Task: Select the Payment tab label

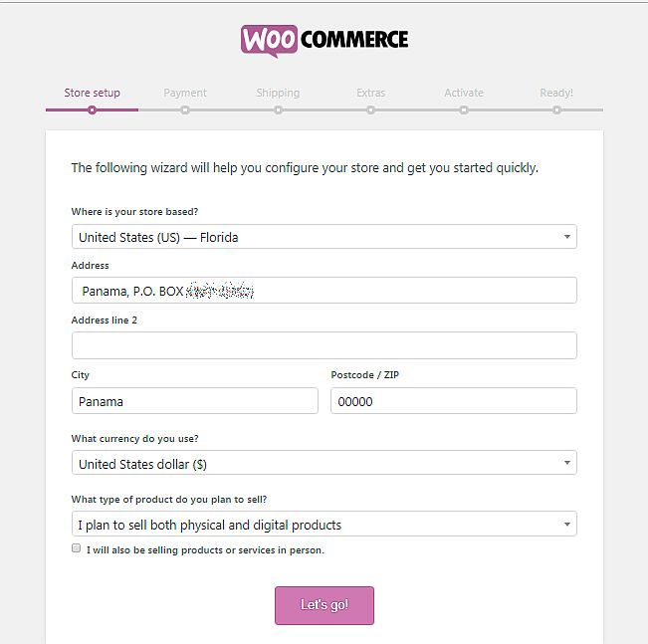Action: pyautogui.click(x=185, y=93)
